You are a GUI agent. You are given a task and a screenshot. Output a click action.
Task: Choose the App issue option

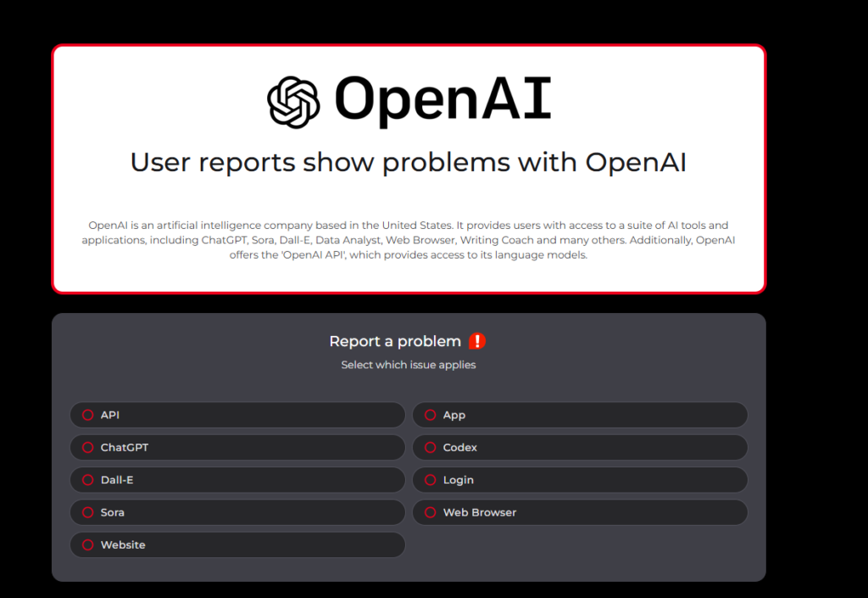click(x=430, y=415)
